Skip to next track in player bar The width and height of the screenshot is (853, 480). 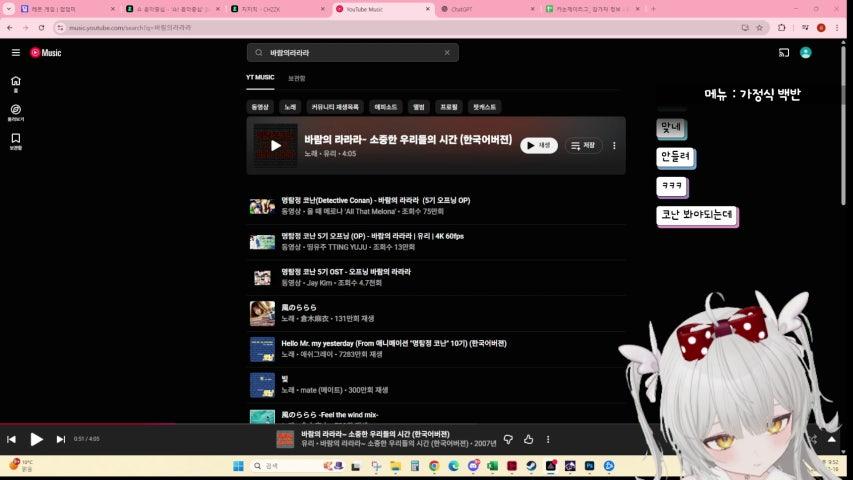pos(60,439)
